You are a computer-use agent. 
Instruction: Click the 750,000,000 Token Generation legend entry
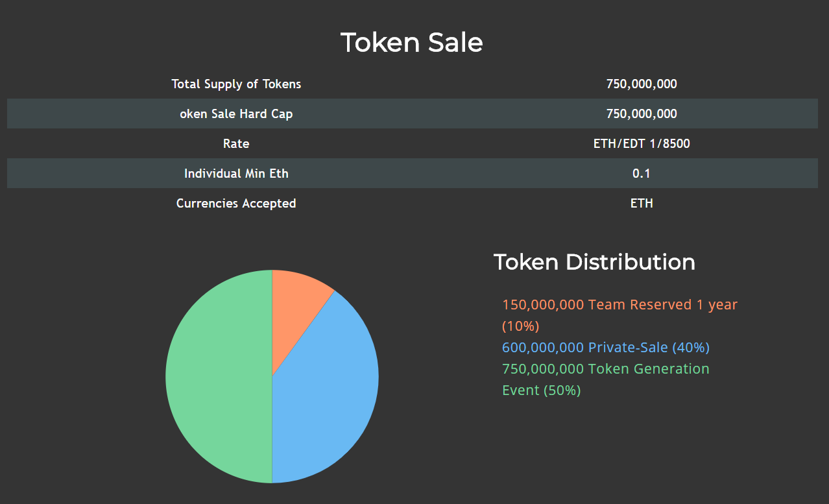606,369
